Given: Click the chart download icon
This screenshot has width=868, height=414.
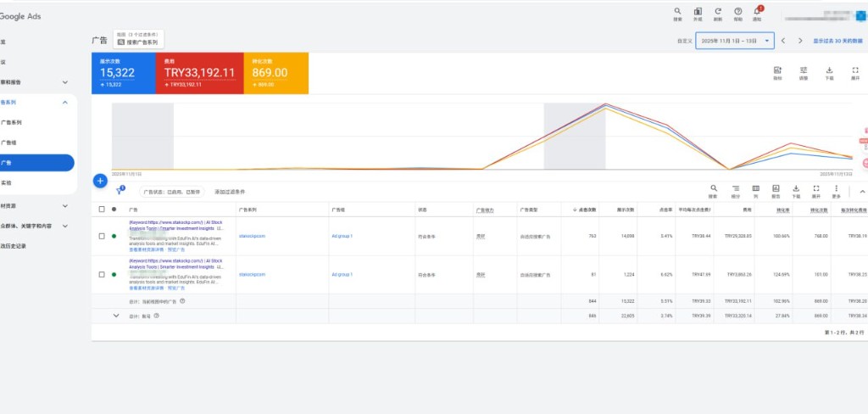Looking at the screenshot, I should [829, 73].
